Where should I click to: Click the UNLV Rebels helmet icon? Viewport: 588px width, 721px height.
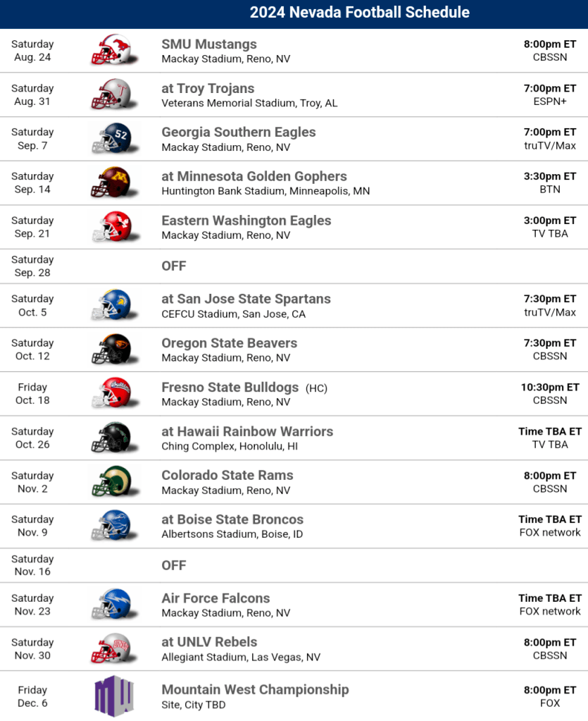[112, 649]
